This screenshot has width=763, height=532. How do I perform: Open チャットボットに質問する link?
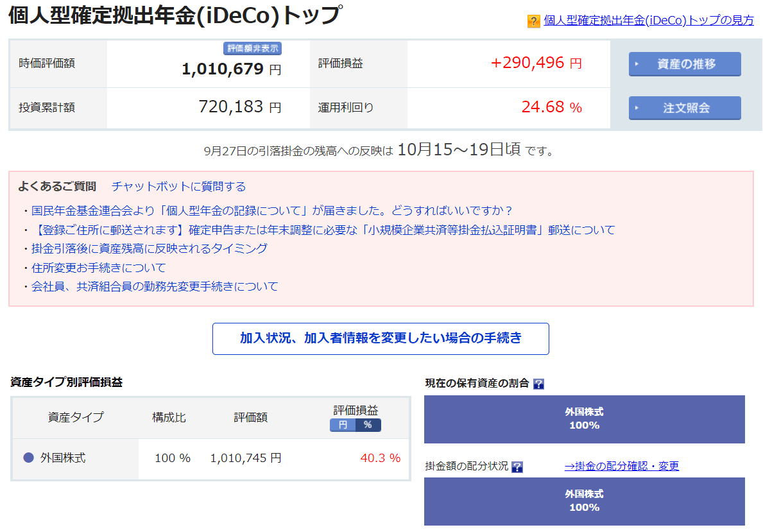coord(178,186)
